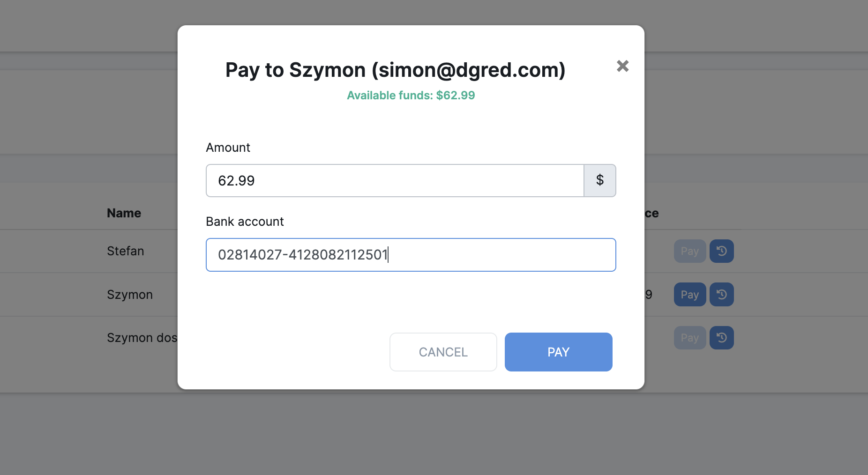Open payment history for Szymon dos

click(x=721, y=338)
